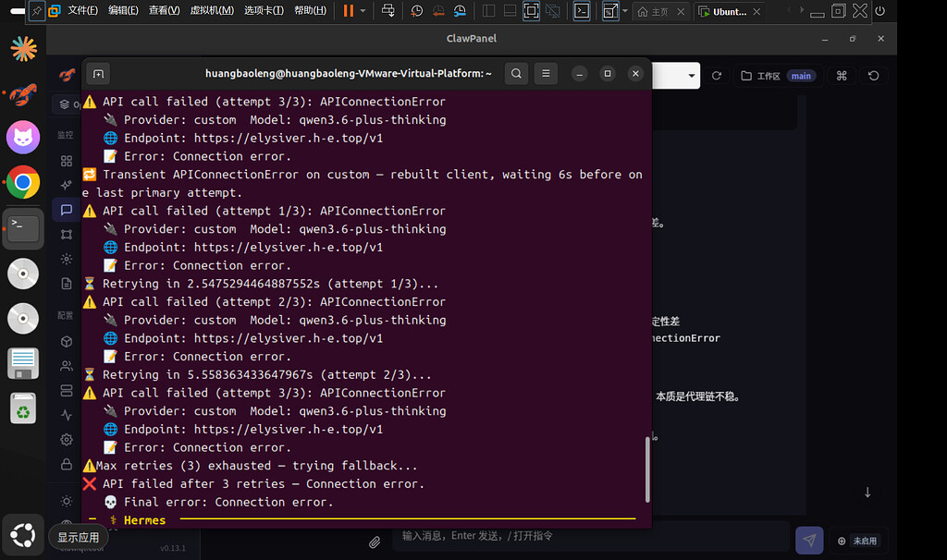The width and height of the screenshot is (947, 560).
Task: Open ClawPanel document sidebar icon
Action: [x=67, y=284]
